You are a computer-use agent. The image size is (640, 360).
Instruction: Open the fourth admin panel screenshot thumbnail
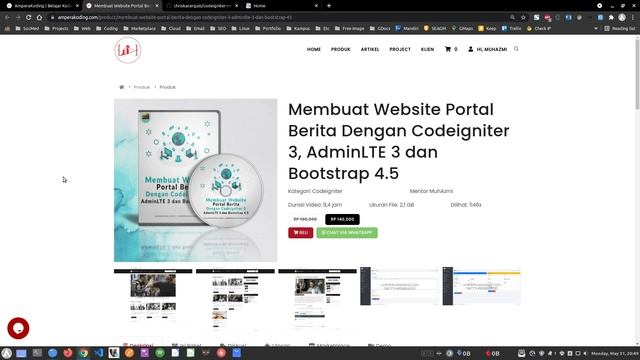[399, 286]
